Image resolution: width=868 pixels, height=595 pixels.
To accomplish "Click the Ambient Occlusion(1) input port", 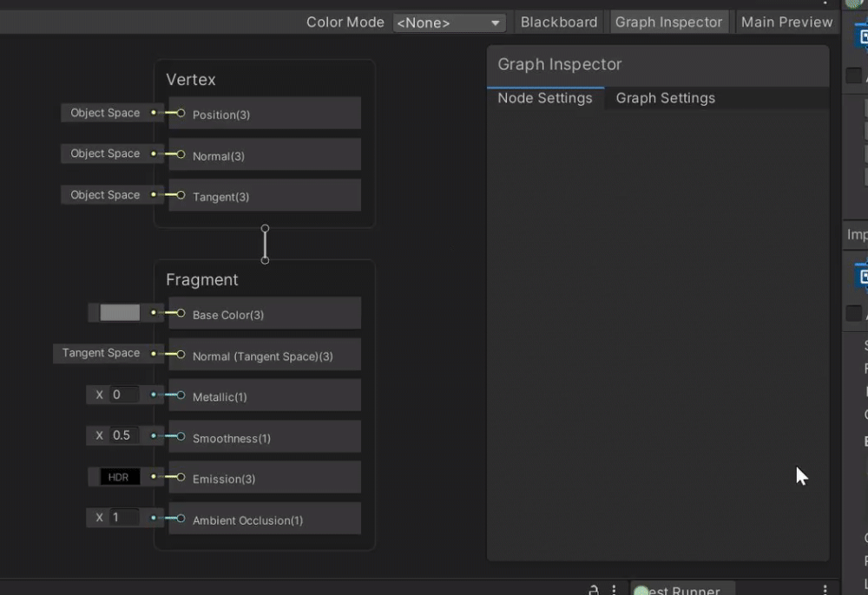I will click(181, 519).
